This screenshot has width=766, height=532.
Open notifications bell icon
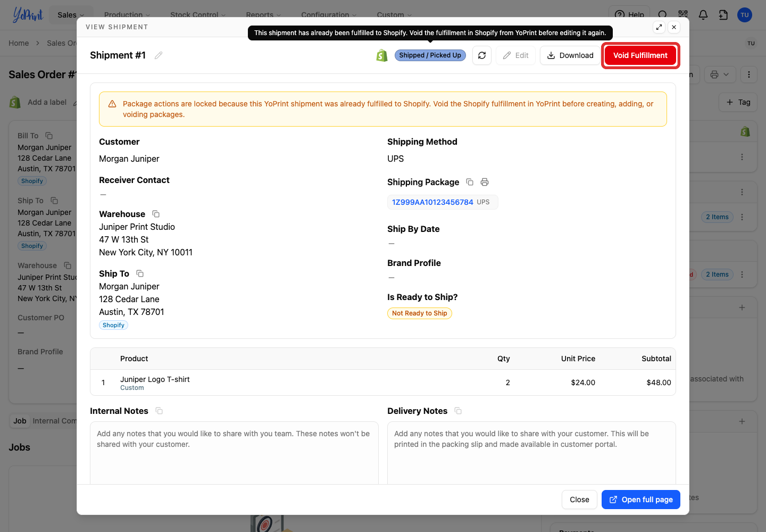click(703, 15)
